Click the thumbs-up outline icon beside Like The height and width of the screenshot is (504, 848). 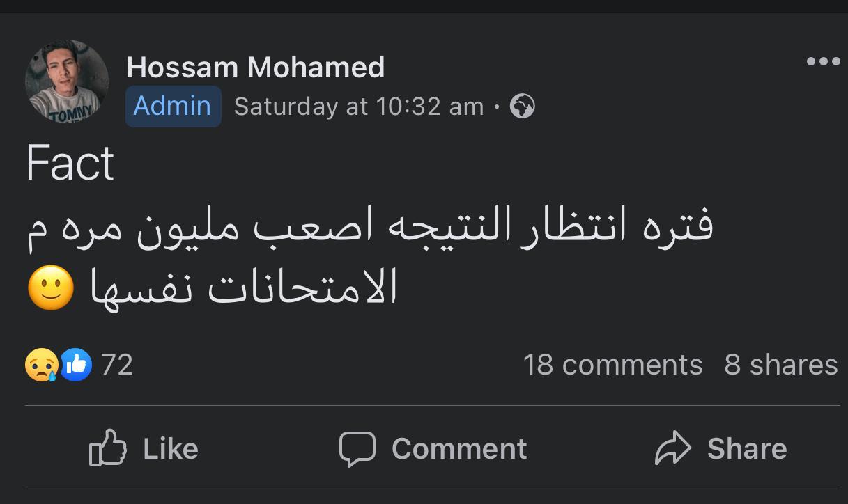point(108,448)
